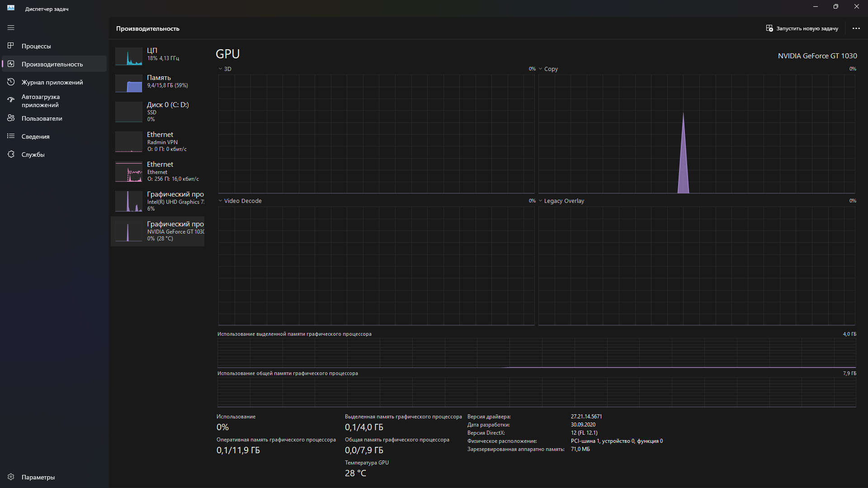This screenshot has height=488, width=868.
Task: Open the Сведения details list icon
Action: [11, 136]
